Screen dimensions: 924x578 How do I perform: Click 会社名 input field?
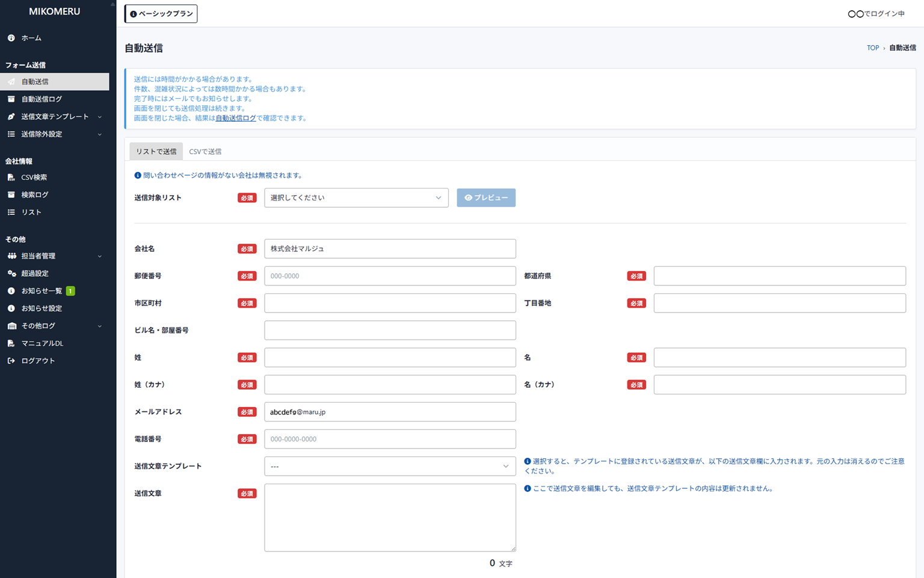tap(390, 249)
